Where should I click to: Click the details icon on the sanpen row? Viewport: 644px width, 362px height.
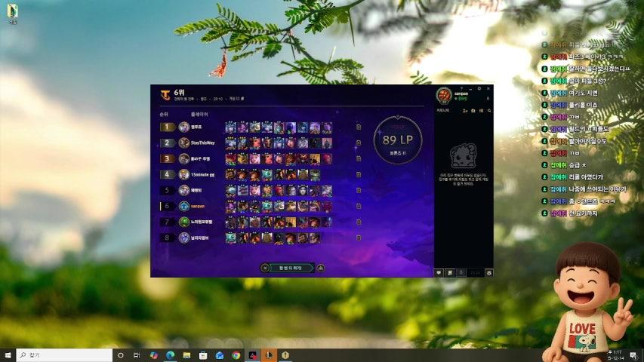[359, 206]
